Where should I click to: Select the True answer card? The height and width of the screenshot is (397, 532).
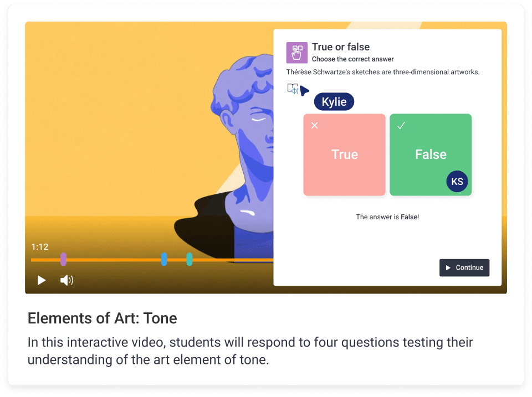coord(344,154)
